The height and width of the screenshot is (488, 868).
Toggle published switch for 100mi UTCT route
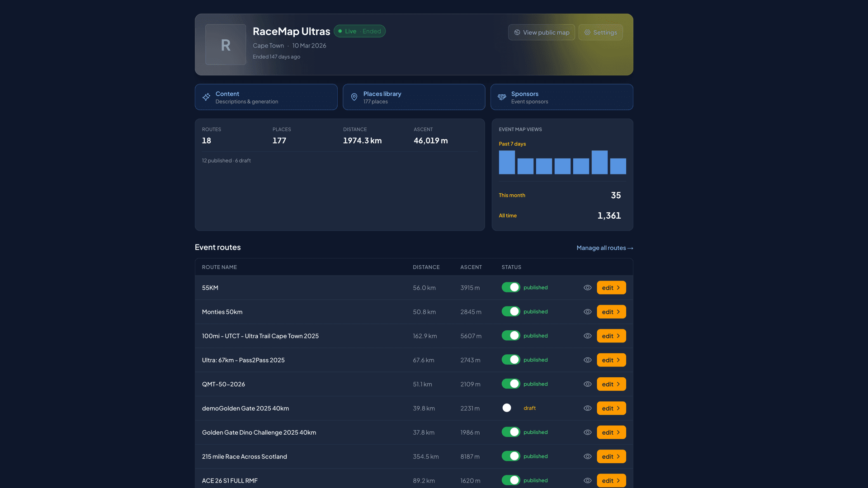click(511, 336)
